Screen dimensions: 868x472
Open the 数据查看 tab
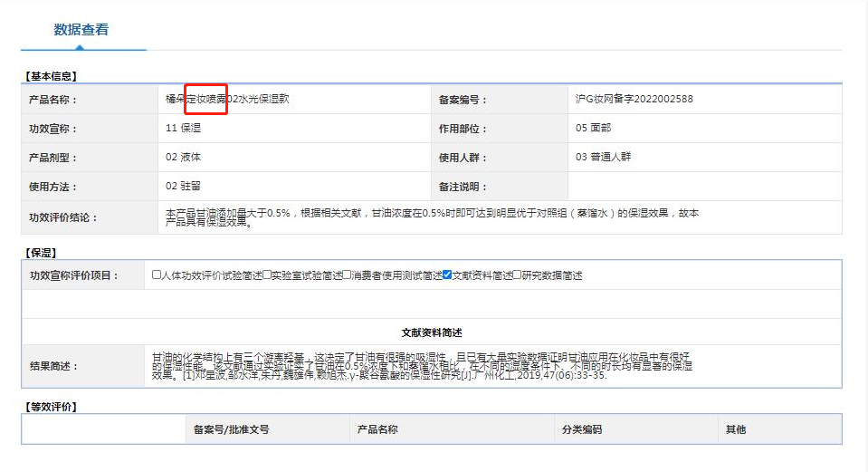(x=81, y=29)
